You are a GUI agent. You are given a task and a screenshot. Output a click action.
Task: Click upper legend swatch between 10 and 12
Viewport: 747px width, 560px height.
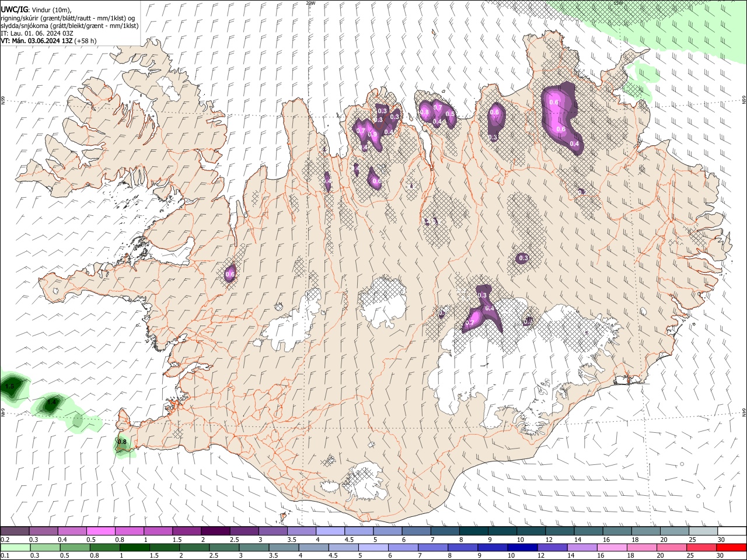coord(531,531)
